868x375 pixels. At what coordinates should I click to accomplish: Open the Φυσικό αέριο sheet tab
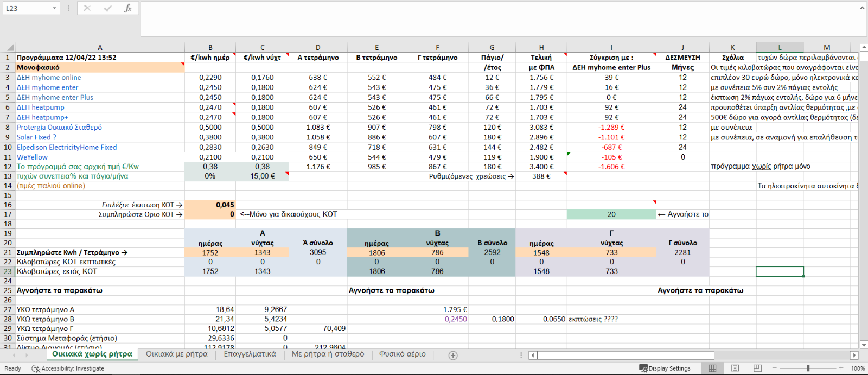point(402,354)
